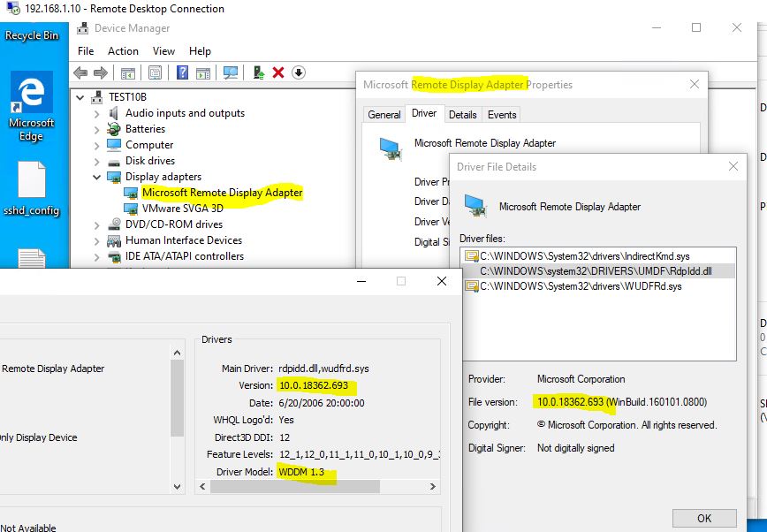Click the DVD/CD-ROM drives disc icon
Viewport: 767px width, 532px height.
coord(114,224)
